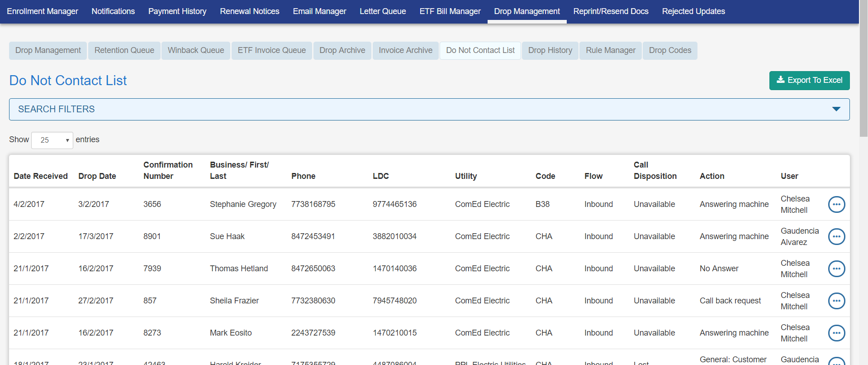Switch to Drop Archive tab
This screenshot has height=365, width=868.
tap(342, 50)
